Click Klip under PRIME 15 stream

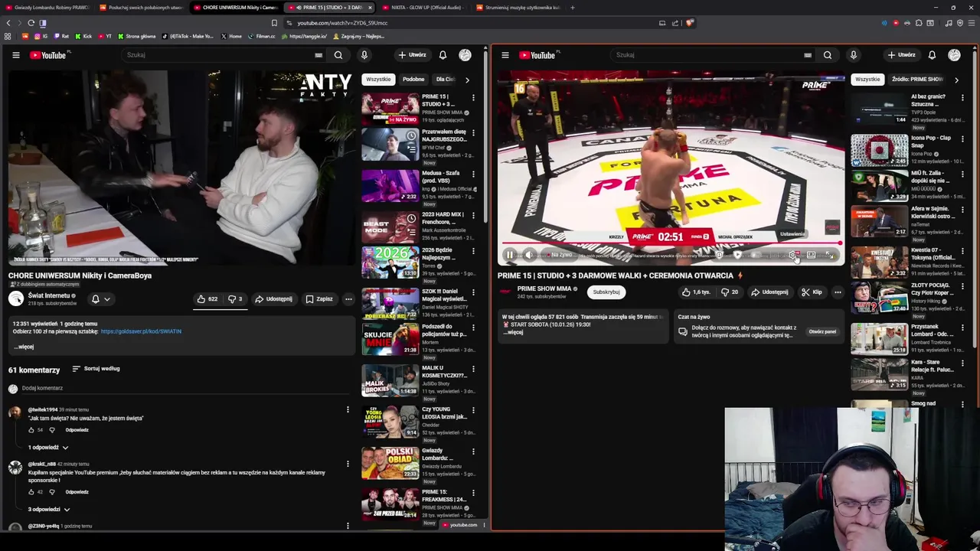tap(812, 292)
